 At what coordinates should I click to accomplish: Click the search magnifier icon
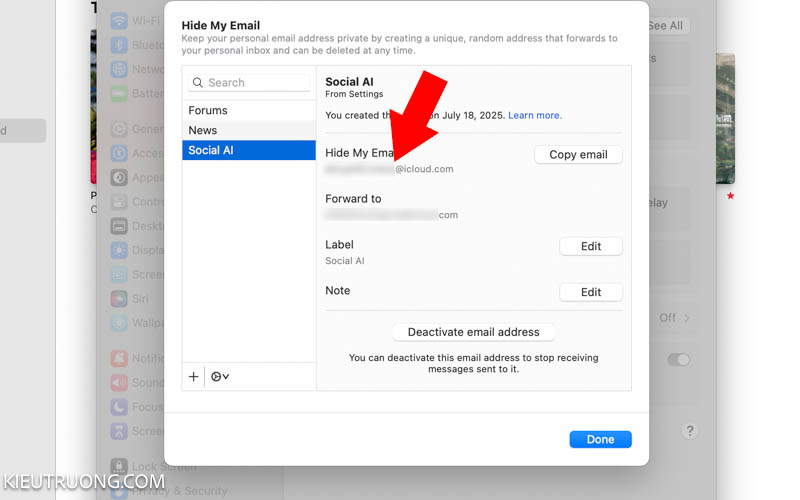[x=197, y=83]
